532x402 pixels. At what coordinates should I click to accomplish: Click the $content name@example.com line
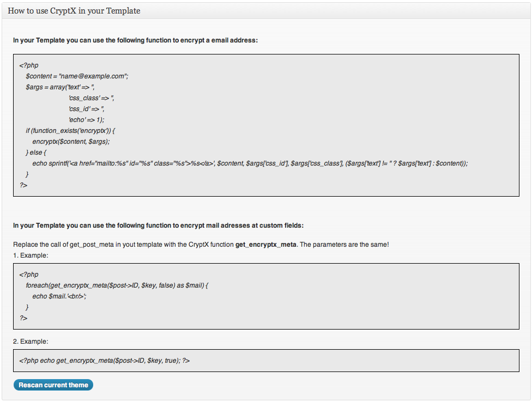[x=77, y=76]
